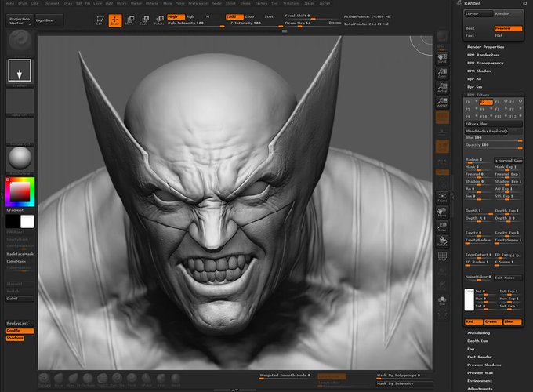Expand the Bpr Ao section

(x=474, y=79)
